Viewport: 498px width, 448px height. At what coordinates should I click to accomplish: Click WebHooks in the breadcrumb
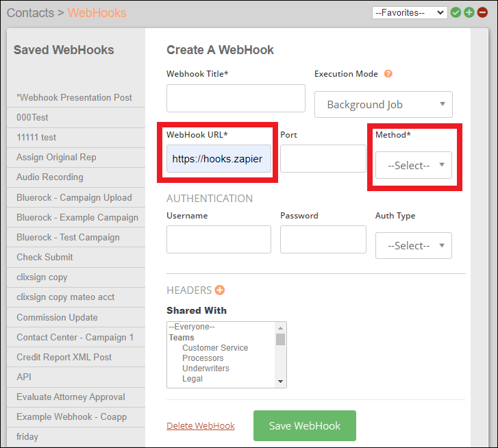97,13
